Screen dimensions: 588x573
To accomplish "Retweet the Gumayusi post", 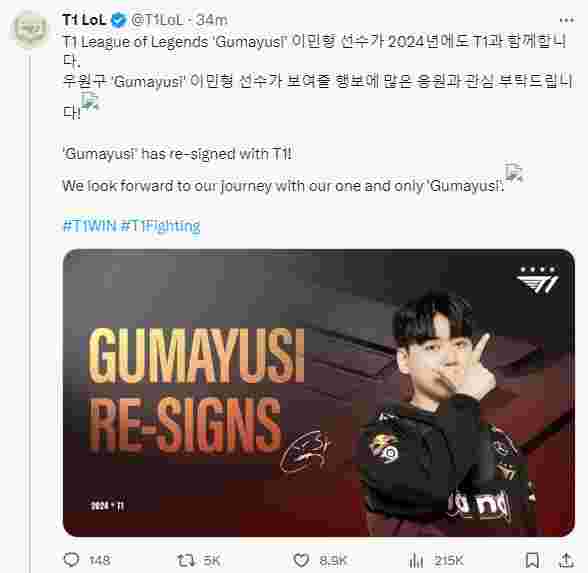I will tap(185, 560).
